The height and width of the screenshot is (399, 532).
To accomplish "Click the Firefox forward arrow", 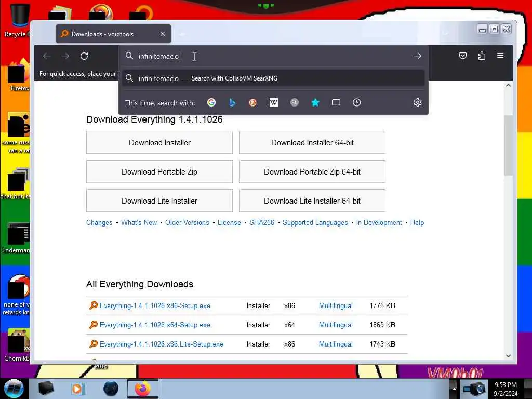I will [x=65, y=56].
